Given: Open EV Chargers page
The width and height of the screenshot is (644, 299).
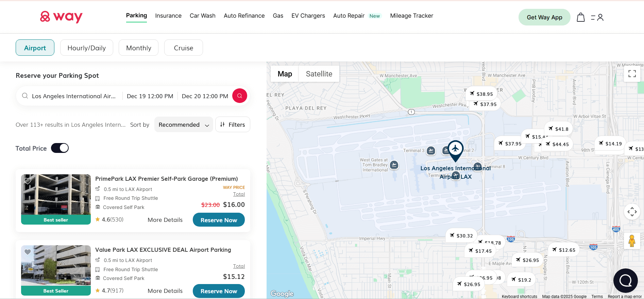Looking at the screenshot, I should pos(308,16).
